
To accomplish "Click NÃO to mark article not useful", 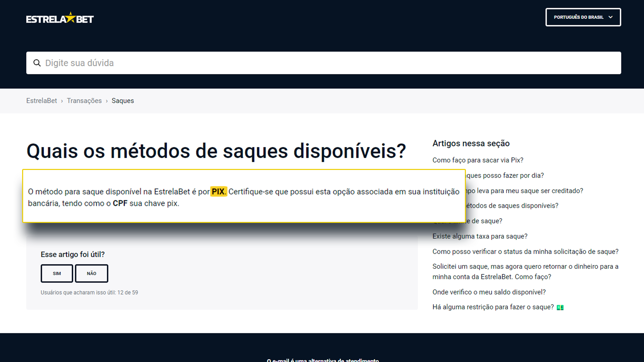I will tap(92, 274).
